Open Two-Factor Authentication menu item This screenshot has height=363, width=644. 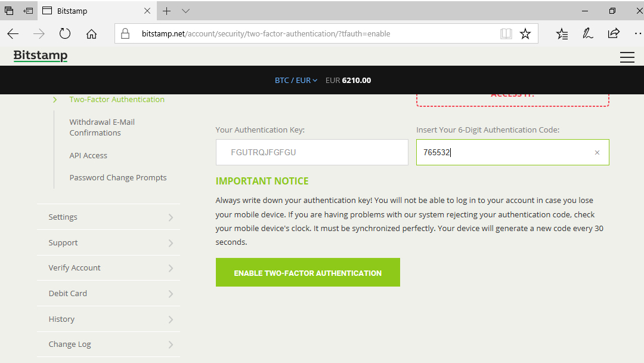click(x=117, y=99)
